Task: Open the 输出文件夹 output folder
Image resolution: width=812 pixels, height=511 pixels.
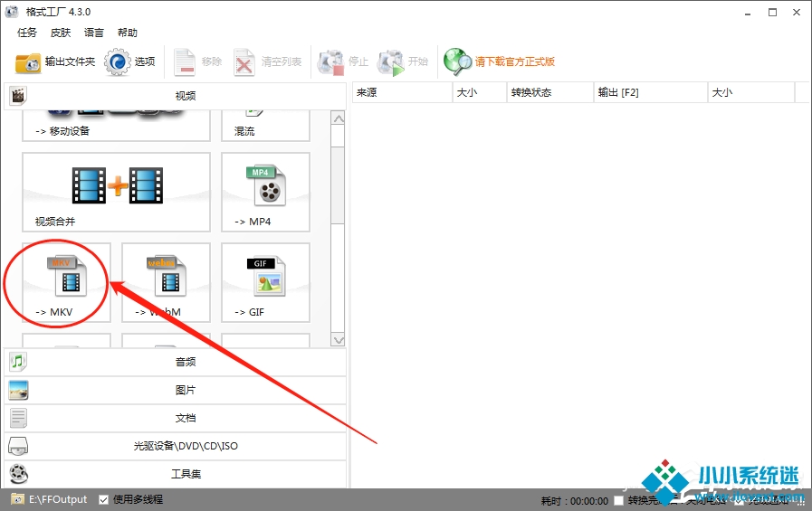Action: tap(55, 62)
